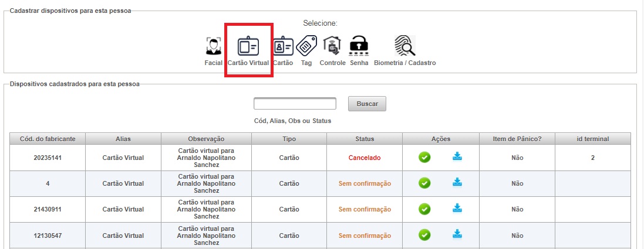This screenshot has width=644, height=249.
Task: Download icon for device 20235141
Action: 457,156
